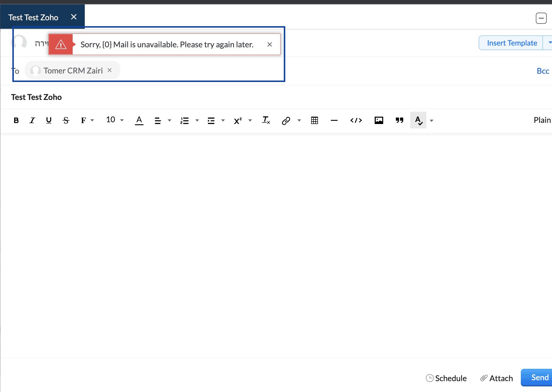Image resolution: width=552 pixels, height=392 pixels.
Task: Toggle the spell check tool
Action: [418, 120]
